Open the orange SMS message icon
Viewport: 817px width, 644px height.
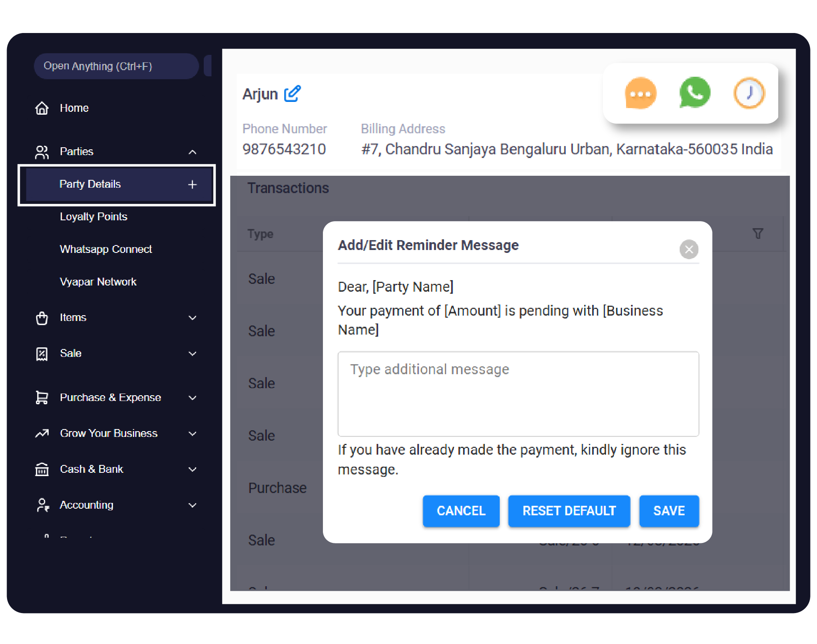tap(640, 93)
